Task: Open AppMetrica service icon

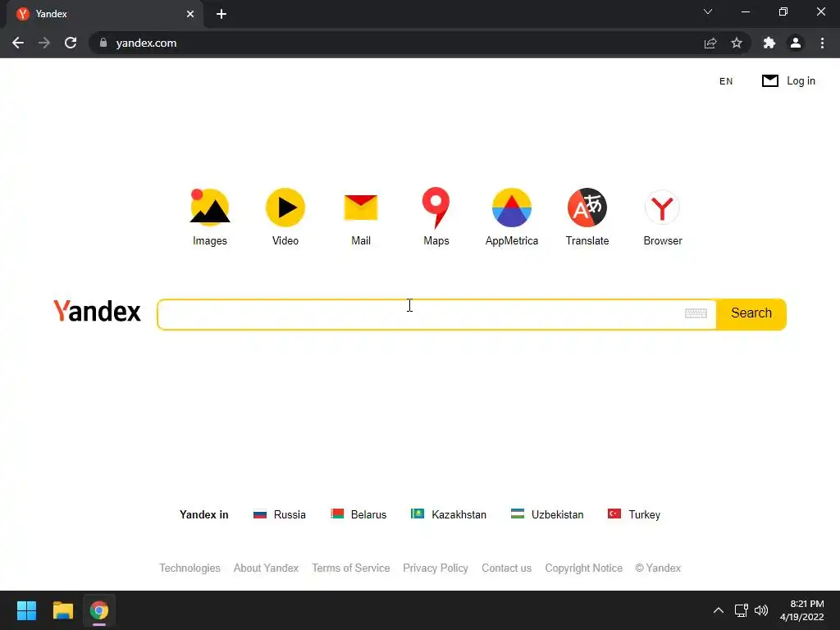Action: click(x=512, y=207)
